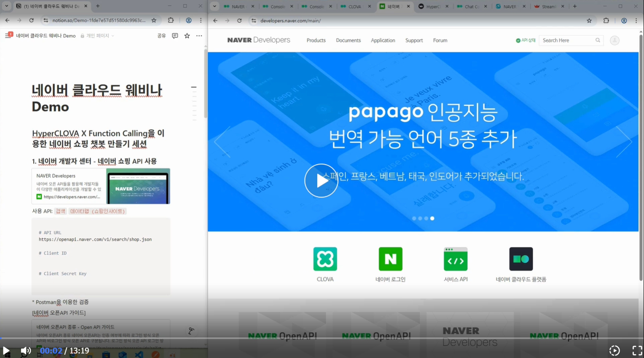
Task: Open extensions icon in Naver Developers window
Action: click(x=606, y=21)
